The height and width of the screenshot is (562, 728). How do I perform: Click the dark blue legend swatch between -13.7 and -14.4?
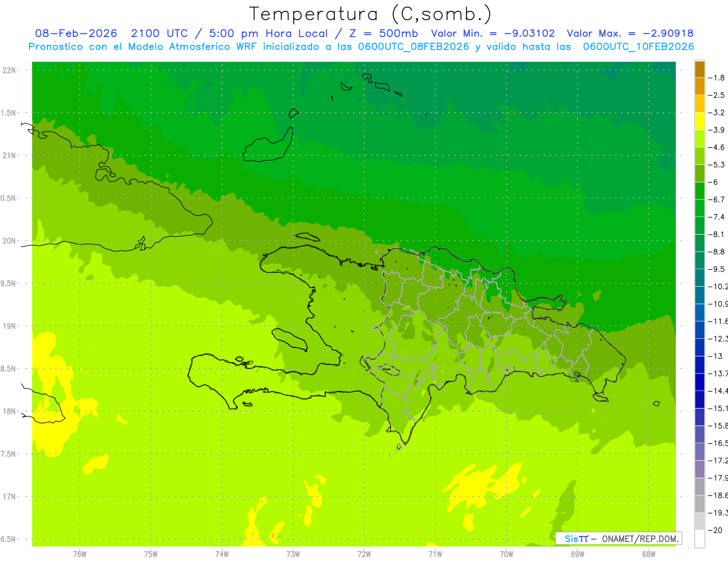[x=699, y=383]
